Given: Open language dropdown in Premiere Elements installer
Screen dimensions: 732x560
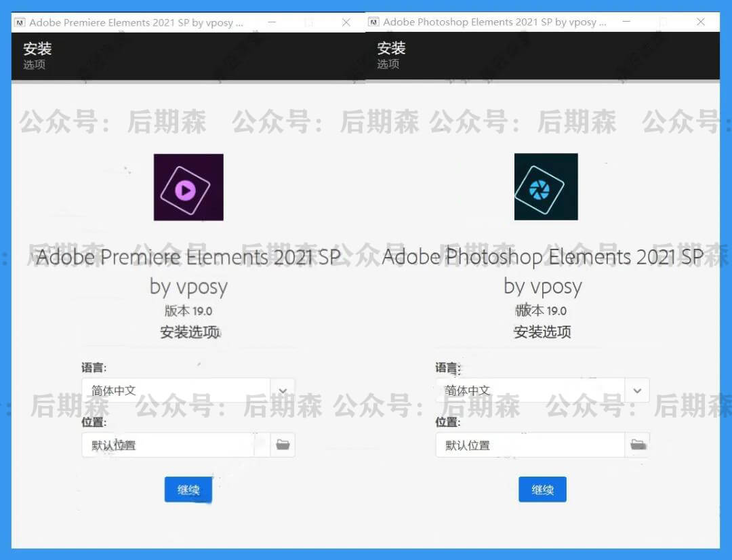Looking at the screenshot, I should click(188, 391).
